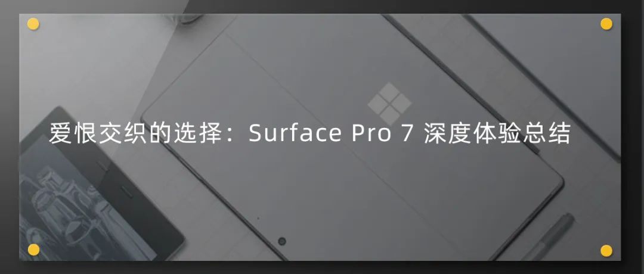
Task: Click the 深度体验总结 text in the headline
Action: pyautogui.click(x=497, y=133)
